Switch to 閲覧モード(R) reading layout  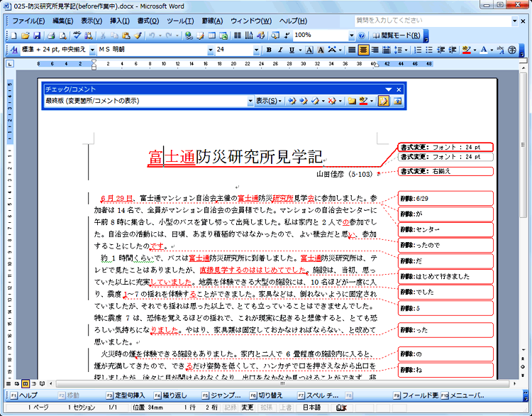point(397,35)
